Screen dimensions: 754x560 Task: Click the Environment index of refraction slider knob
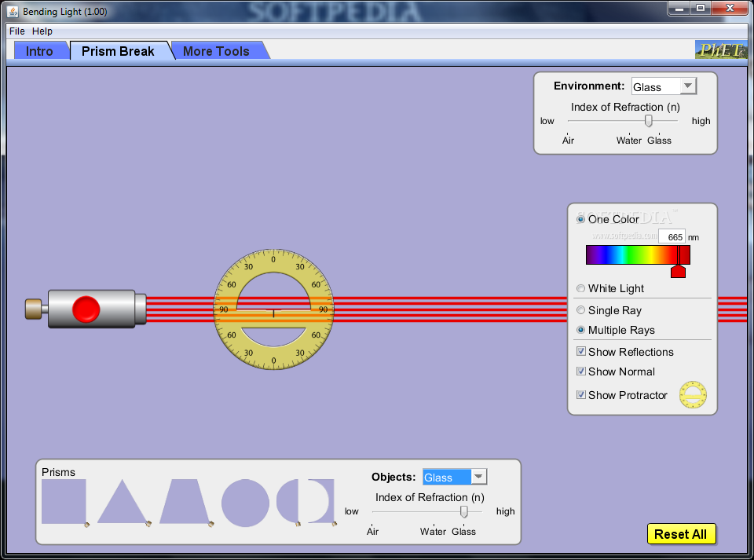tap(648, 121)
